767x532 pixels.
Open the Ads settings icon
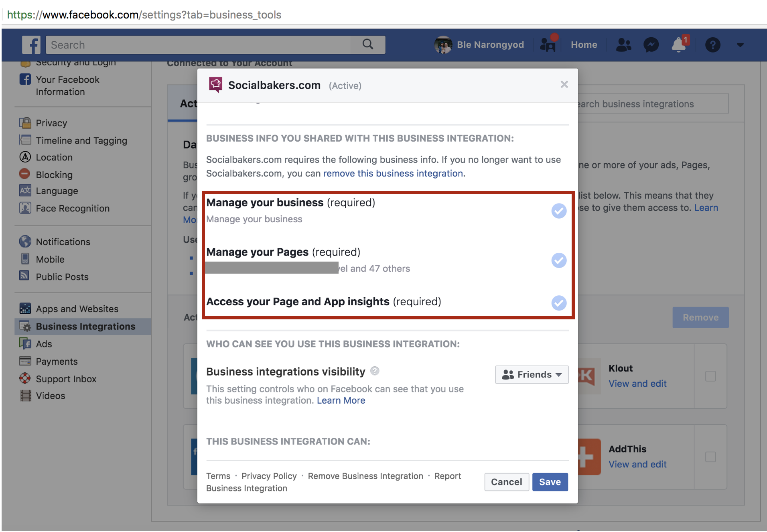[25, 343]
